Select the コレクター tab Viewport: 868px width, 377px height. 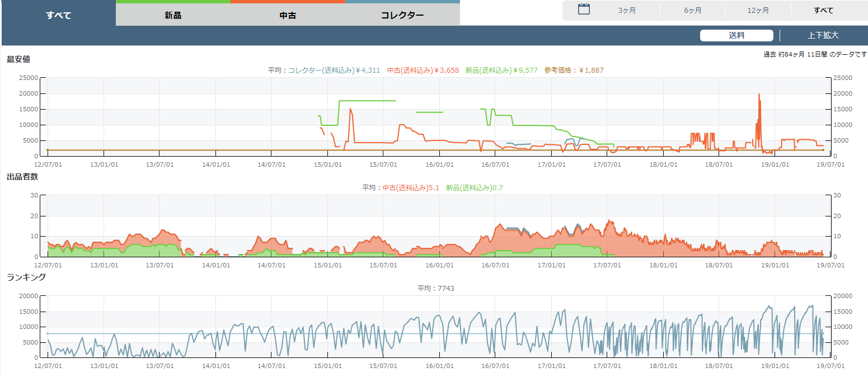point(402,15)
